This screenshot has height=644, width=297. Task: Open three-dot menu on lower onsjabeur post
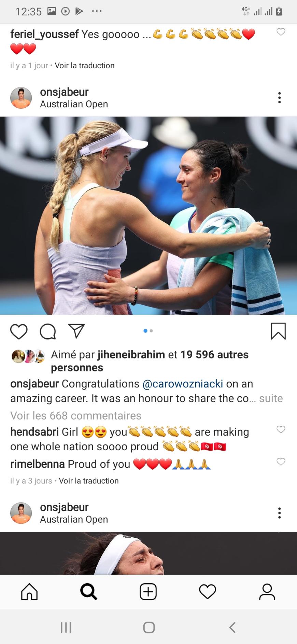pos(280,513)
